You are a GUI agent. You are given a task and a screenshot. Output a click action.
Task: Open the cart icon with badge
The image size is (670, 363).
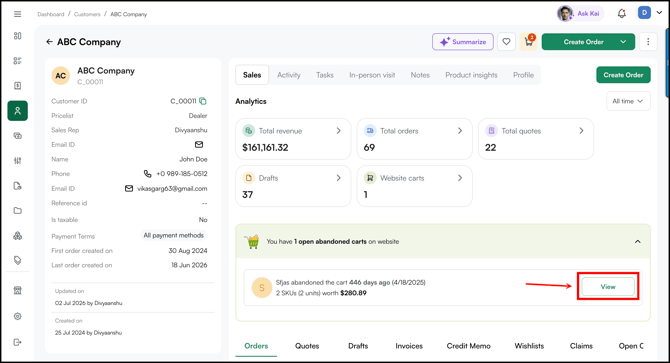[x=529, y=42]
